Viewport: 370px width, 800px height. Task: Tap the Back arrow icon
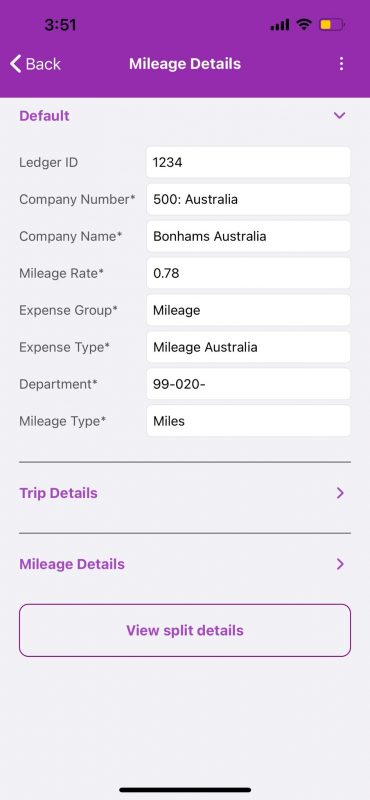[x=15, y=64]
